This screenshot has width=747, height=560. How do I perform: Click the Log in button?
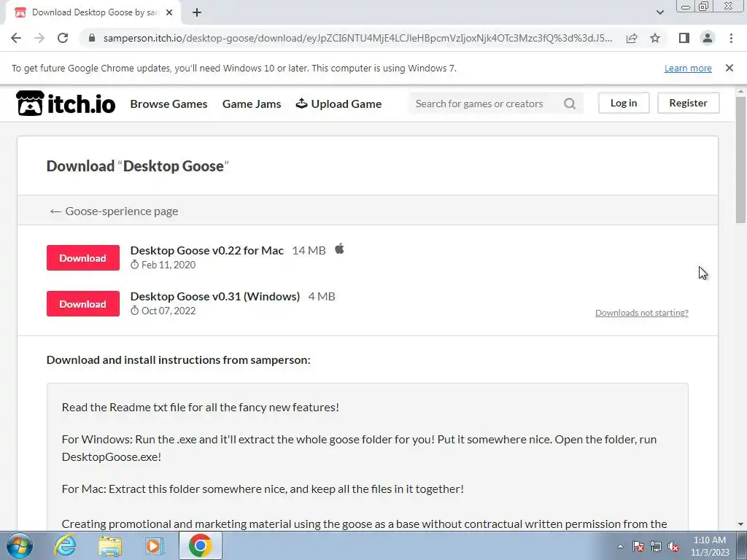(624, 103)
